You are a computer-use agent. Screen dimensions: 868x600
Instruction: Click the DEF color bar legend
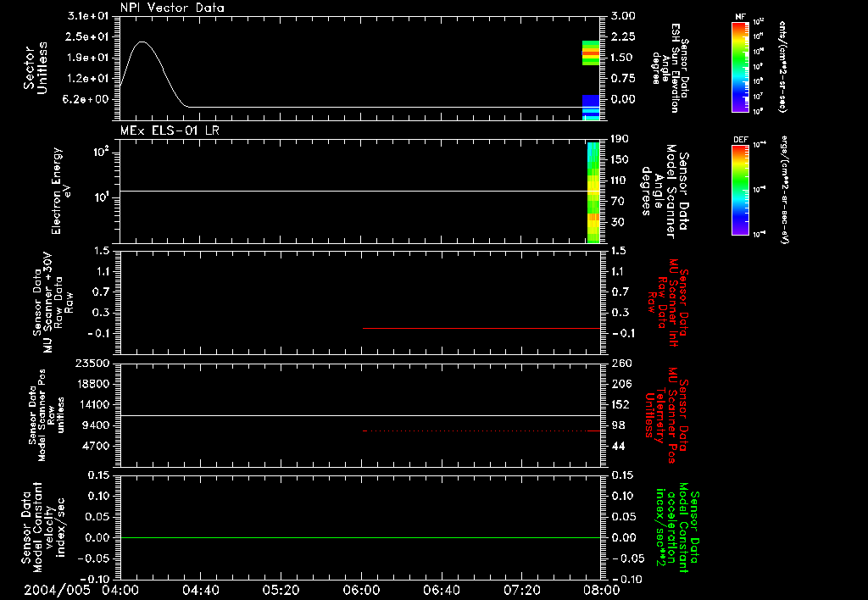(740, 190)
